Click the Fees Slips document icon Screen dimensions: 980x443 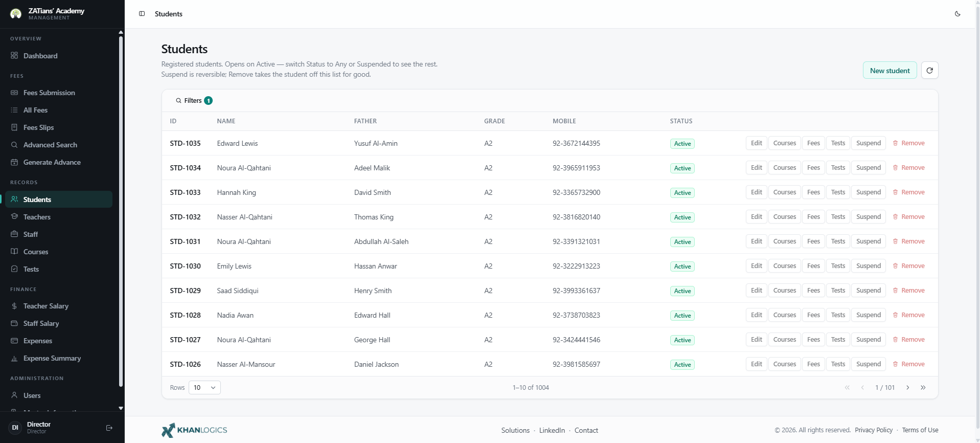coord(14,127)
